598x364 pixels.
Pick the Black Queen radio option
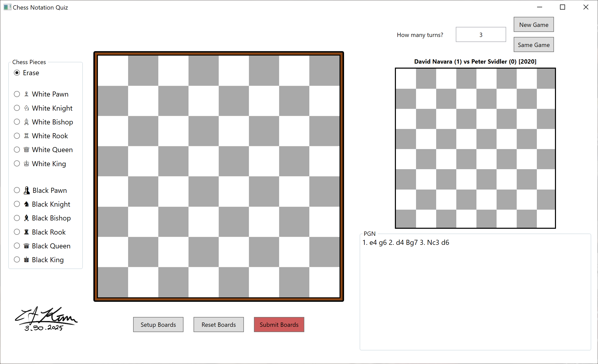(x=17, y=246)
